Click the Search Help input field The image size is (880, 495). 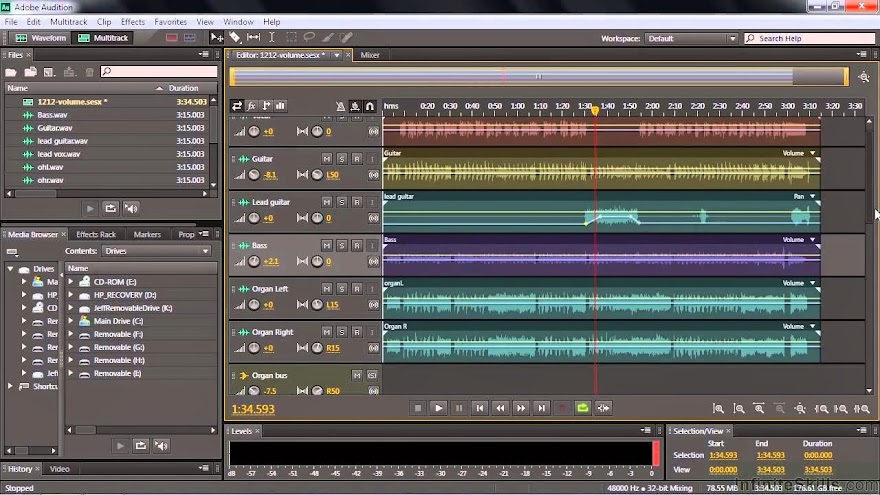click(809, 38)
